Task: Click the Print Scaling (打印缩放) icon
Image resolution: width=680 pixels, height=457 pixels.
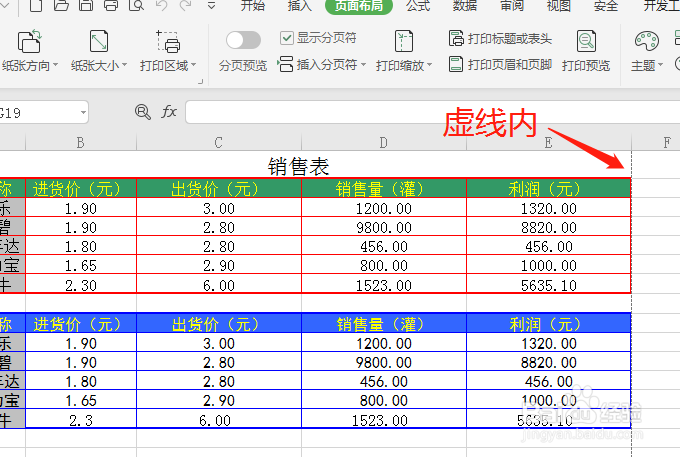Action: pyautogui.click(x=404, y=42)
